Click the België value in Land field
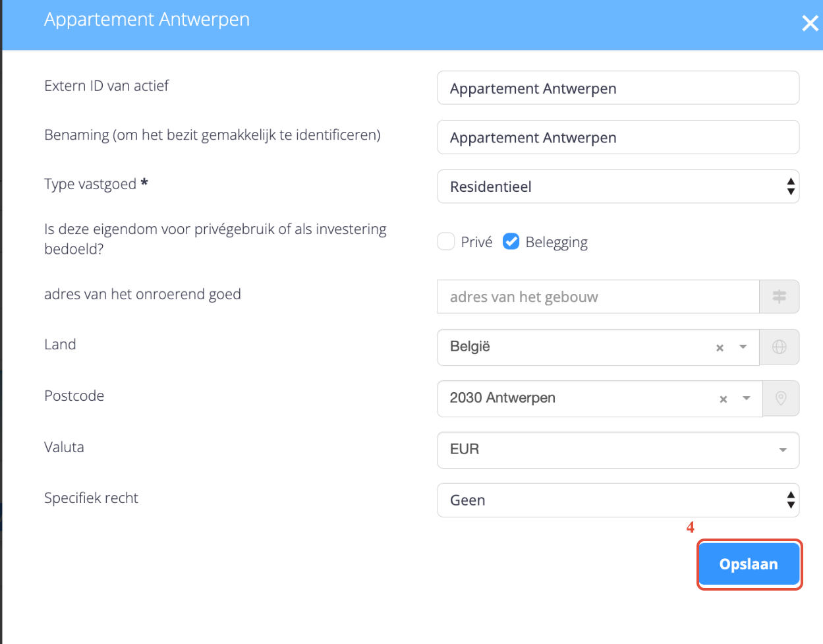 (x=470, y=347)
